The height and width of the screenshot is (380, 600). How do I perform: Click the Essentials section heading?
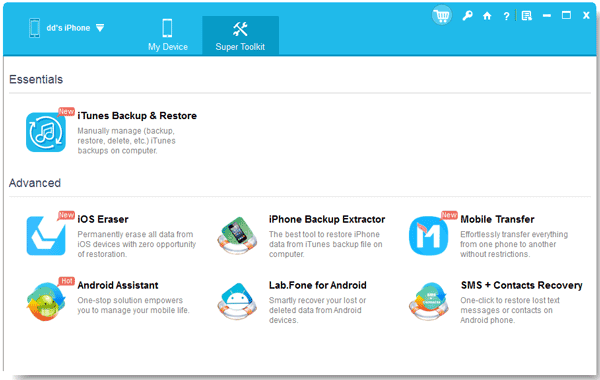[36, 80]
